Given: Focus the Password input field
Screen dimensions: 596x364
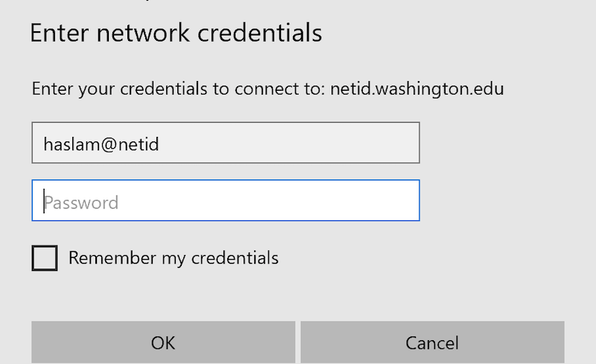Looking at the screenshot, I should pos(226,200).
